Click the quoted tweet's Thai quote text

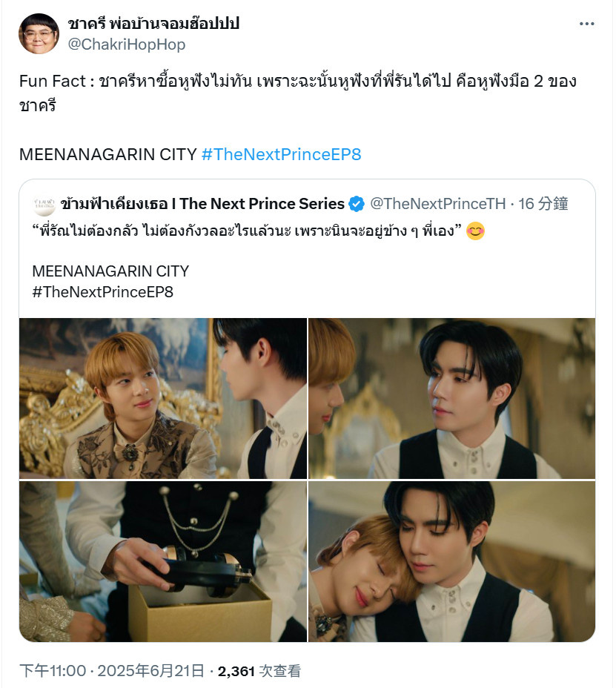point(247,231)
